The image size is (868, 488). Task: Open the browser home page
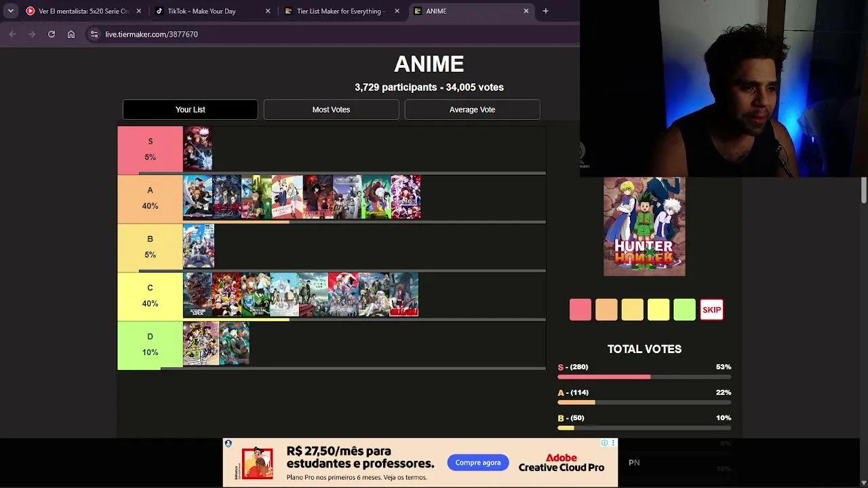click(x=71, y=34)
